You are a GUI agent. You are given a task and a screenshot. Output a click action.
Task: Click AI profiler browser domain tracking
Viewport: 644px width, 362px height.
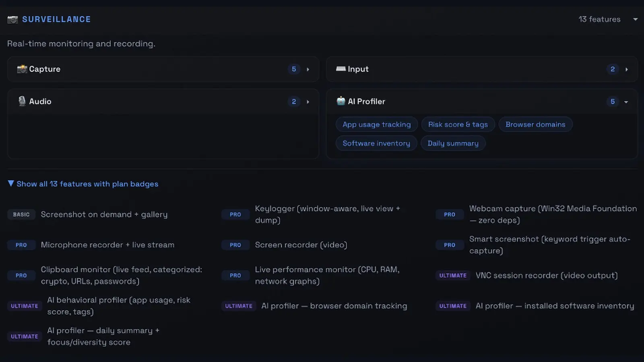[x=334, y=306]
